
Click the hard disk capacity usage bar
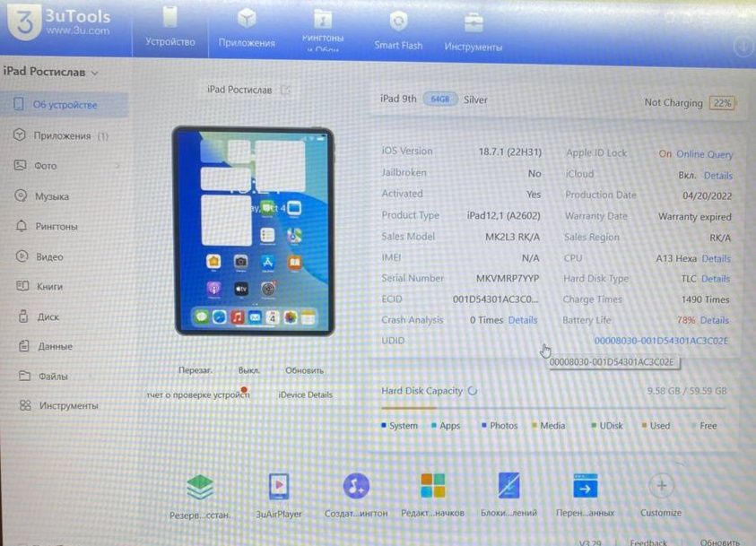(x=553, y=408)
